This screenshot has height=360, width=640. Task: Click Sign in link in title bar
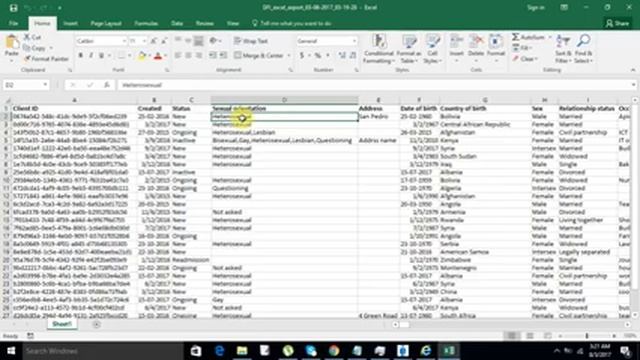(x=536, y=7)
